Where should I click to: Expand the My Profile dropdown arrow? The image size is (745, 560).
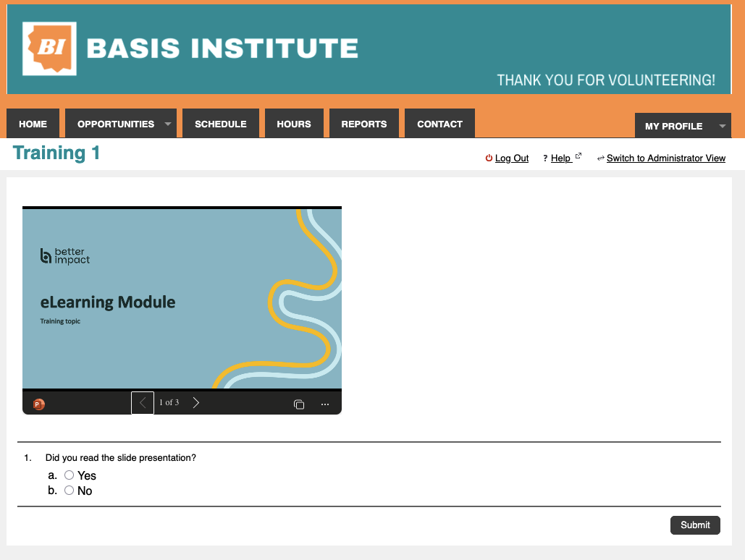pyautogui.click(x=722, y=126)
